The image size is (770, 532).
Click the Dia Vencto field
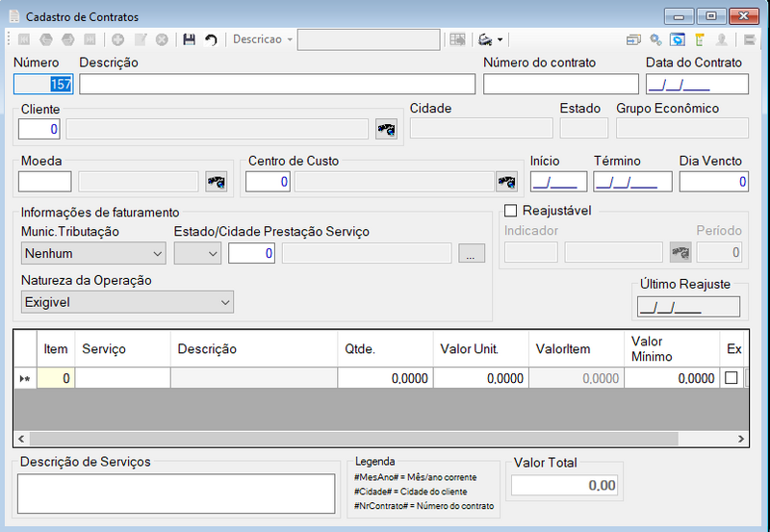(x=714, y=182)
